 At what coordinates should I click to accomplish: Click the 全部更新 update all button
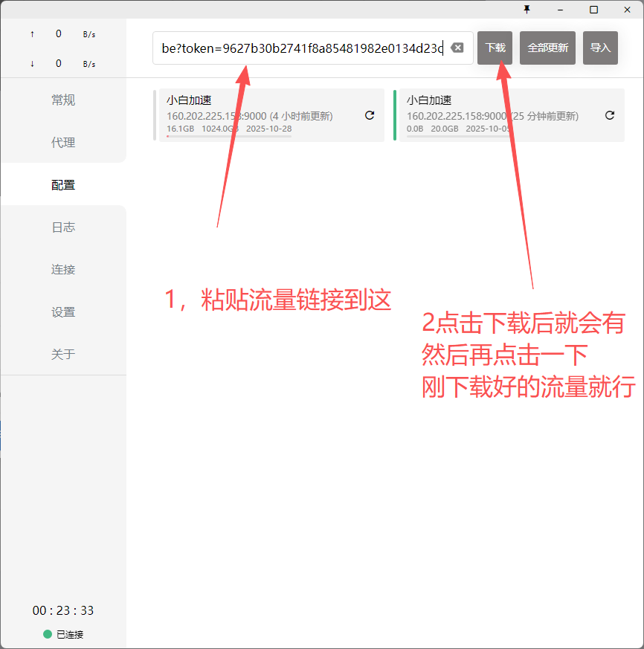click(x=547, y=48)
